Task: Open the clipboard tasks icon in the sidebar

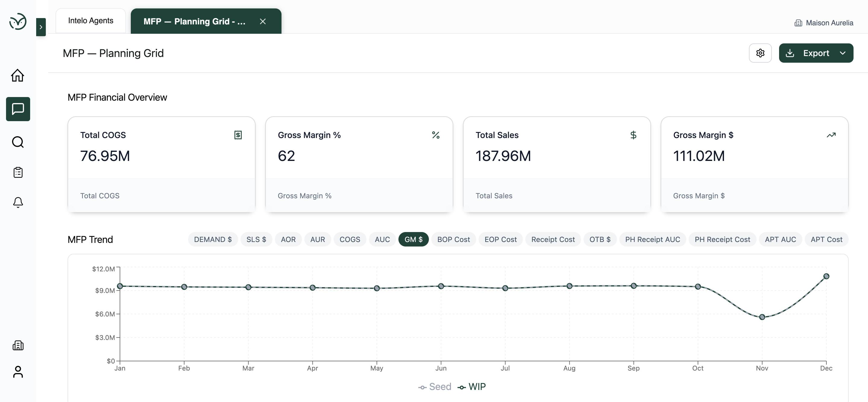Action: (x=18, y=172)
